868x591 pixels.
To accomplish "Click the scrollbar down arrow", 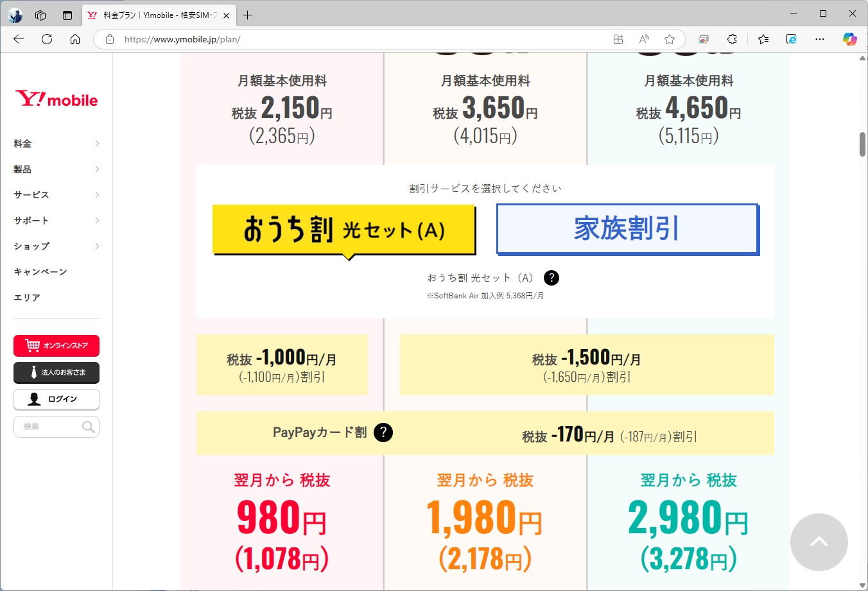I will point(862,585).
